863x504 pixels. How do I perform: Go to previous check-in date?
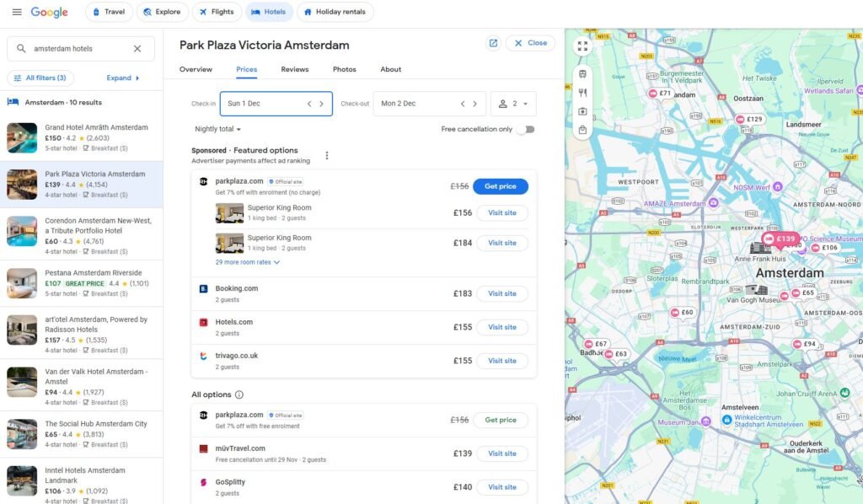pyautogui.click(x=309, y=104)
